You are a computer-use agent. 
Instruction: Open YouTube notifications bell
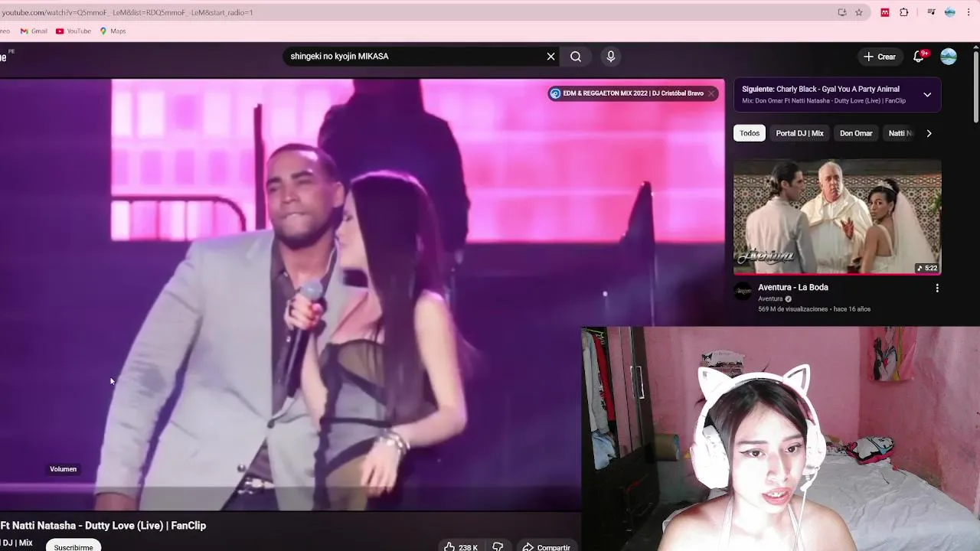tap(919, 57)
